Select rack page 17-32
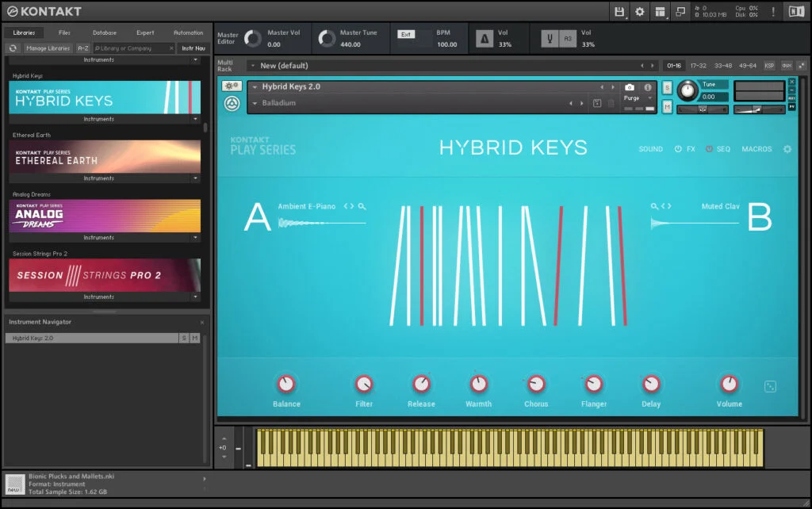This screenshot has width=812, height=509. click(x=698, y=66)
